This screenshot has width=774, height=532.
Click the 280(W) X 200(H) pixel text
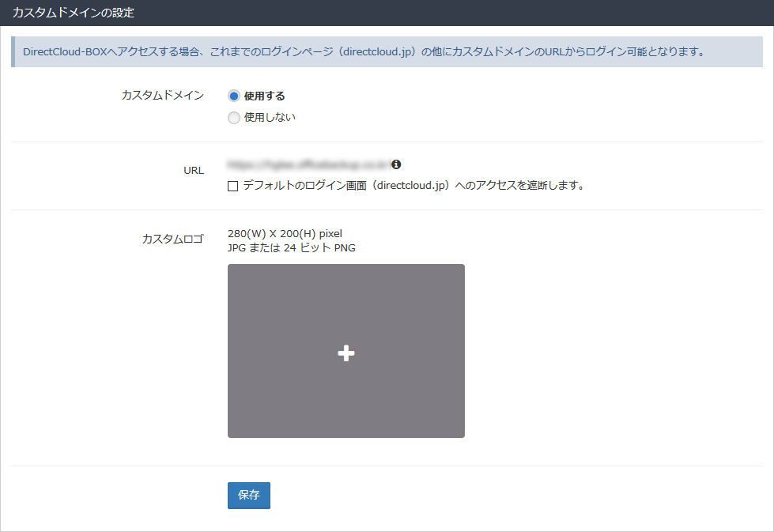[285, 234]
